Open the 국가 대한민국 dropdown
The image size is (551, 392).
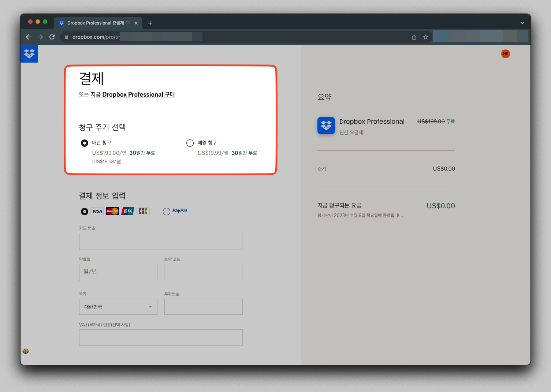point(118,307)
